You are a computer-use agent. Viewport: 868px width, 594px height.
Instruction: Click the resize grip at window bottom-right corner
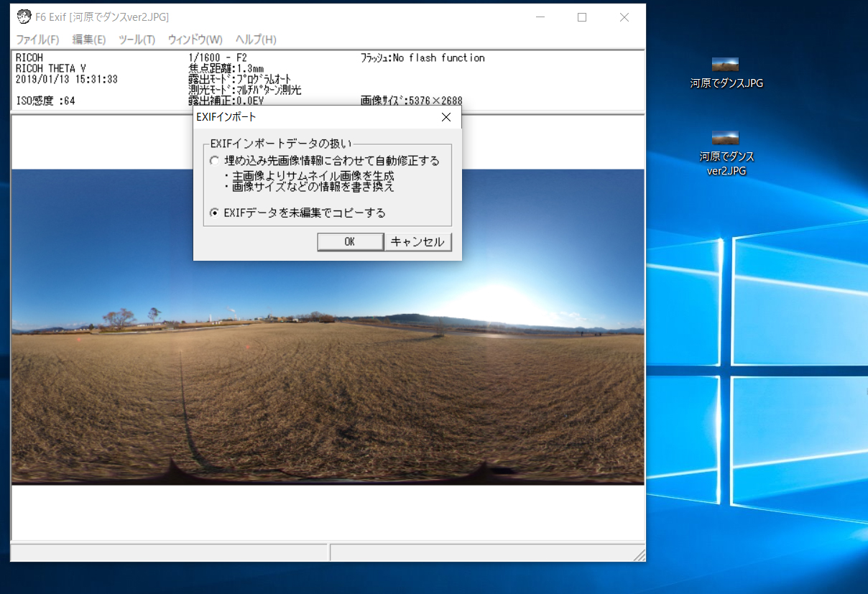tap(639, 554)
